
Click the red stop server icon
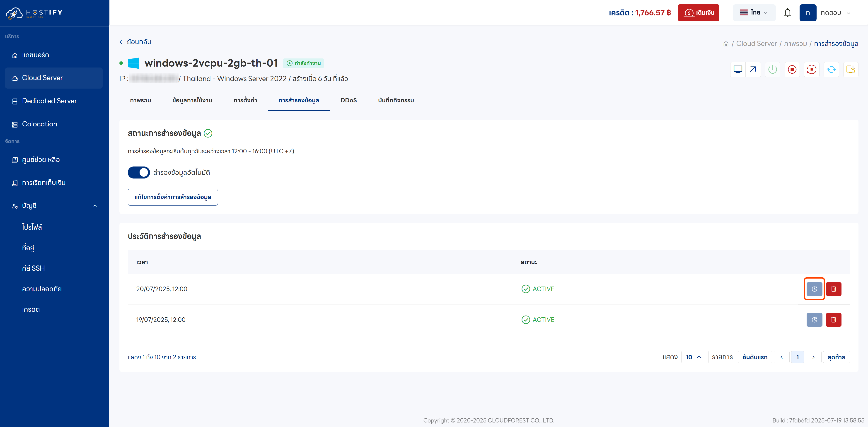click(x=792, y=69)
